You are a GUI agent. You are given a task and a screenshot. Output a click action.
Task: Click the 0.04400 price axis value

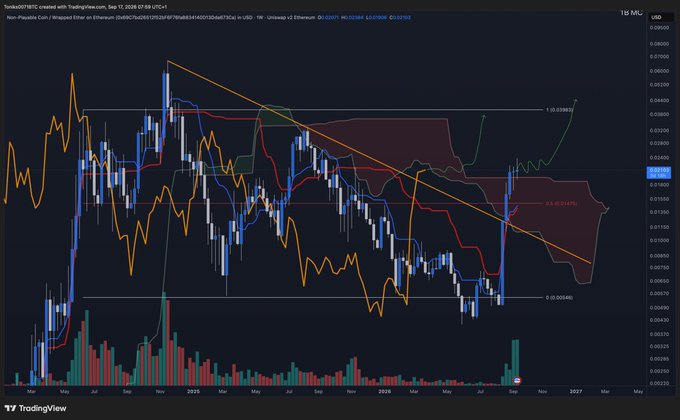[659, 100]
